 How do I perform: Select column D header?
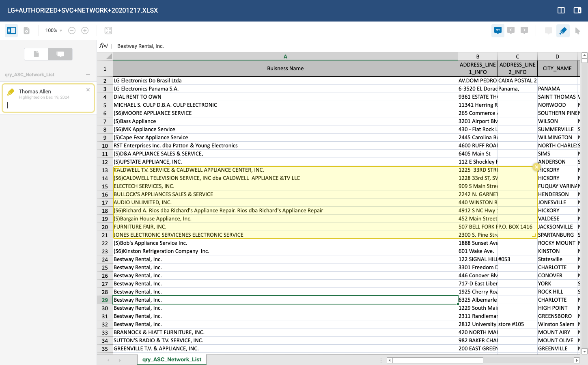(557, 56)
